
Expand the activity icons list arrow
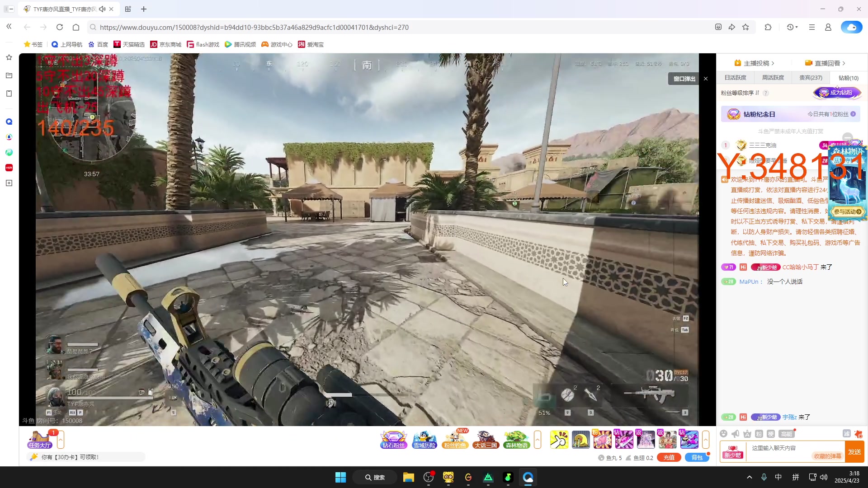(x=538, y=440)
